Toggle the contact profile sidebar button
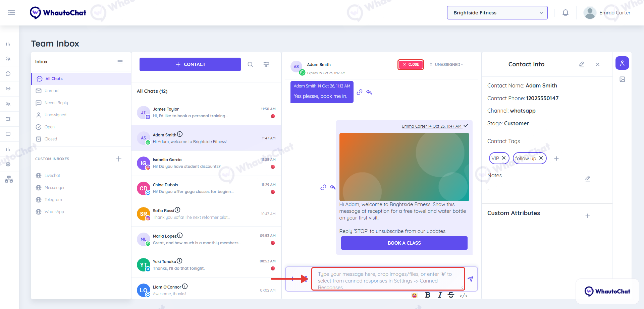Image resolution: width=644 pixels, height=309 pixels. point(622,63)
